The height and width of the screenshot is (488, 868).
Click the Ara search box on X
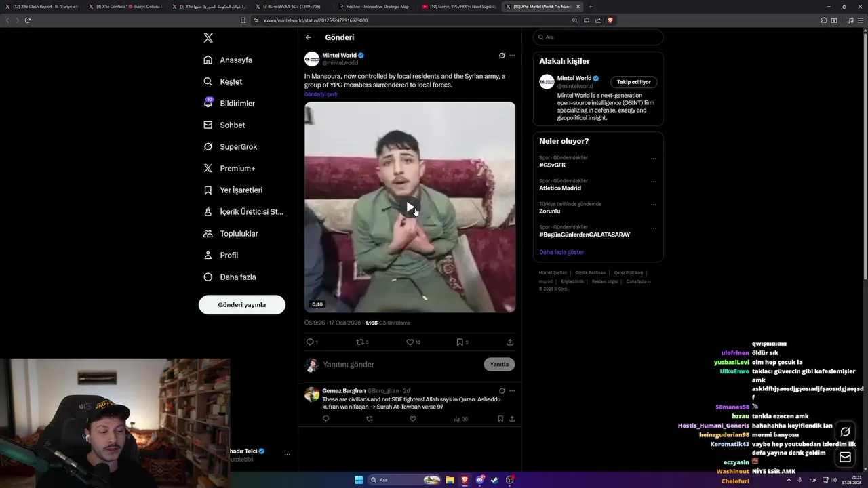[598, 37]
